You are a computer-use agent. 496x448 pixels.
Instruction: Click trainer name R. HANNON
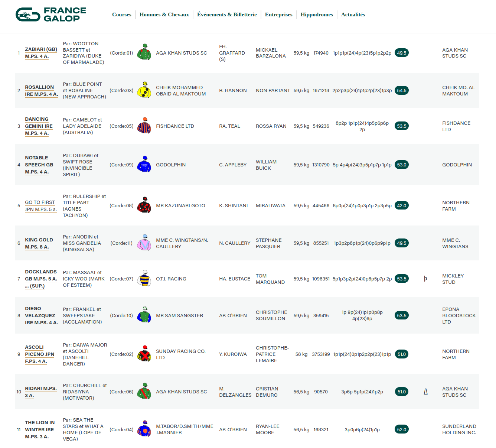tap(233, 90)
